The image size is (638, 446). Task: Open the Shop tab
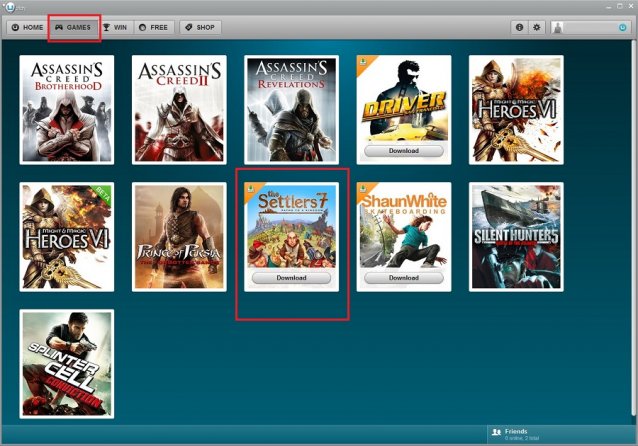(x=200, y=27)
